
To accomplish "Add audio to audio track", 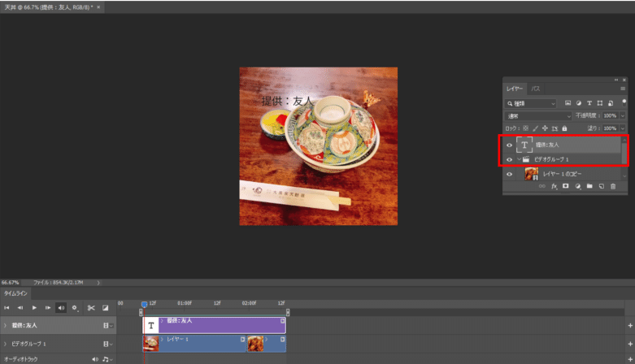I will pyautogui.click(x=630, y=359).
